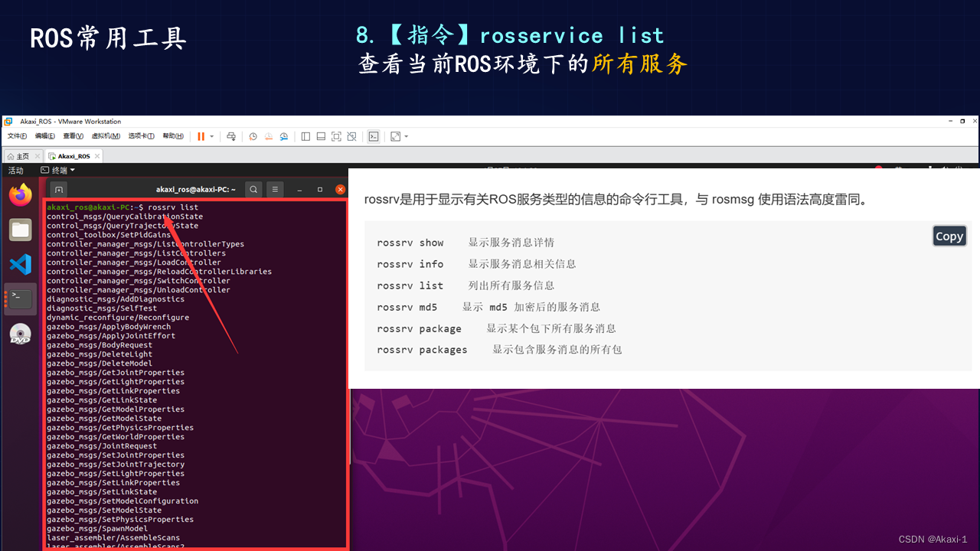Open the 虚拟机 menu

point(106,136)
